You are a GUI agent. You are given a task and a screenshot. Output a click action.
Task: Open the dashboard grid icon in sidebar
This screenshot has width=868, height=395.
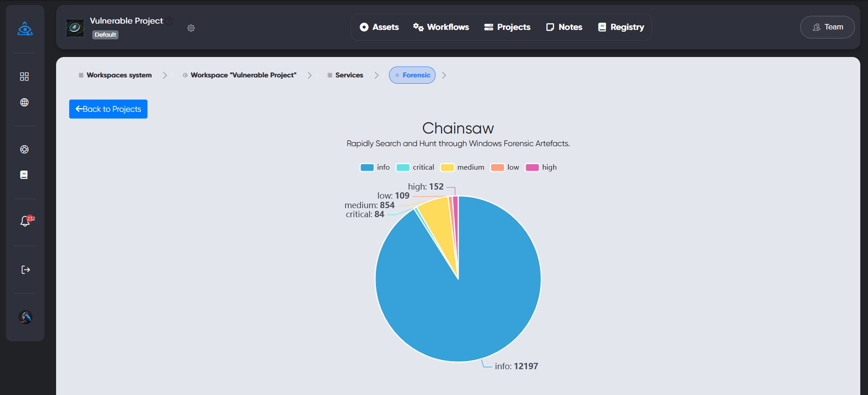[x=24, y=76]
